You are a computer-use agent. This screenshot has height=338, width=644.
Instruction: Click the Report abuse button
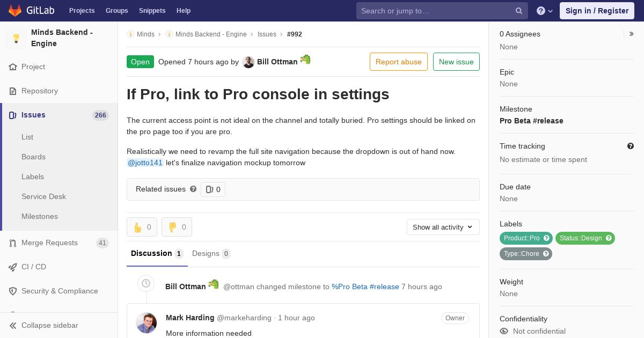pos(399,62)
